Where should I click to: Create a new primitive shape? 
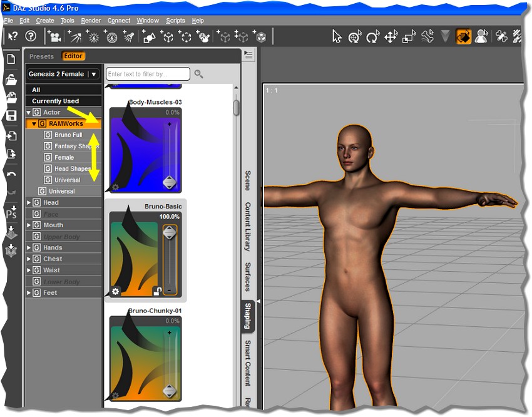[x=149, y=36]
